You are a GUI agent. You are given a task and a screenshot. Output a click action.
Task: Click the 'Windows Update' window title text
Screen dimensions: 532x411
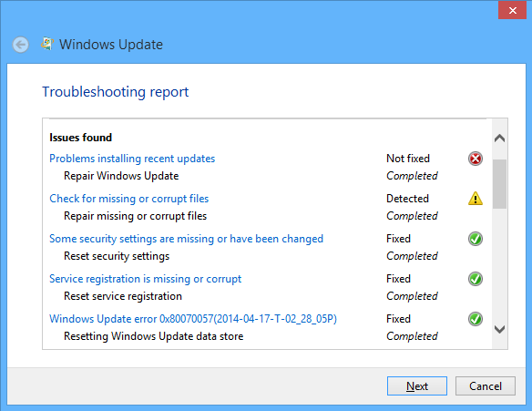point(111,45)
